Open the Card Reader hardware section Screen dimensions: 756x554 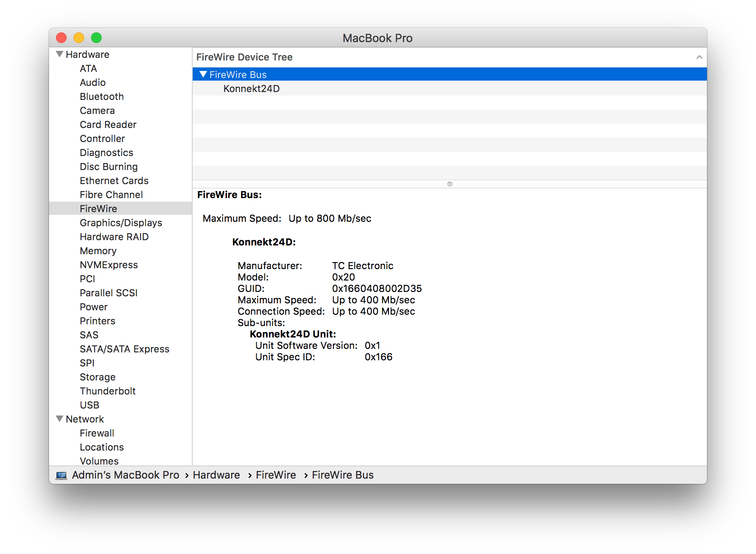tap(108, 124)
